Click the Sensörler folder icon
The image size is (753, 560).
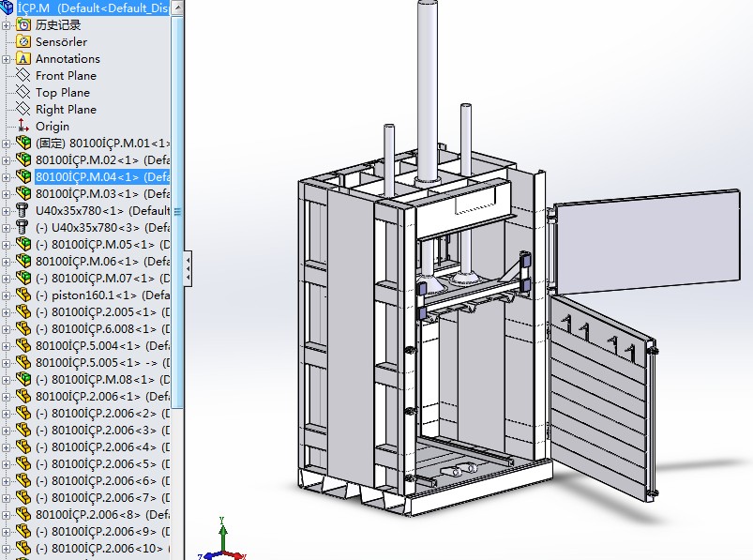click(23, 42)
